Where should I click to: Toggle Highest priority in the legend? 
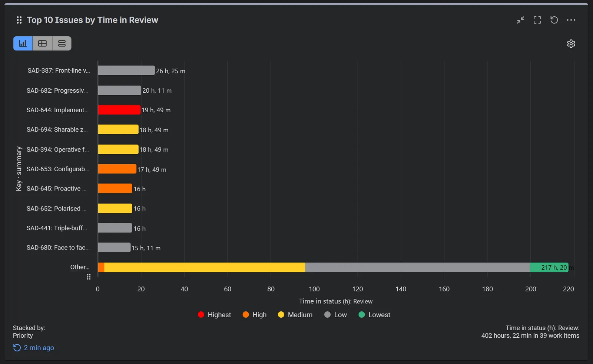(x=214, y=315)
